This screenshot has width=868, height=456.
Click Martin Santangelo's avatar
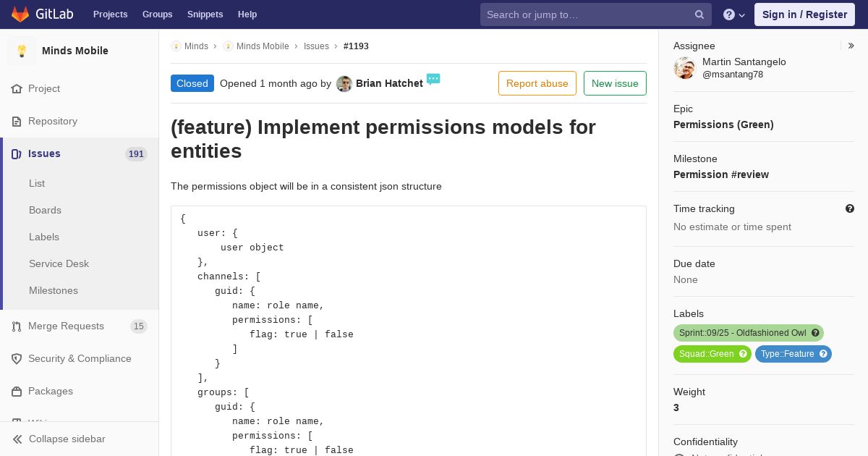pyautogui.click(x=684, y=68)
